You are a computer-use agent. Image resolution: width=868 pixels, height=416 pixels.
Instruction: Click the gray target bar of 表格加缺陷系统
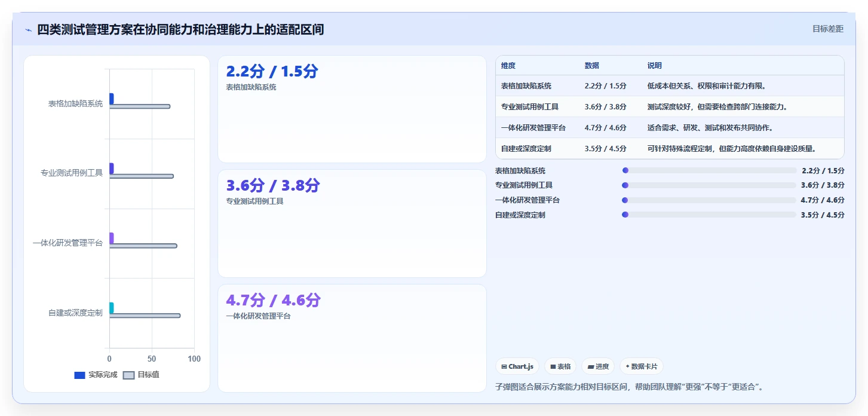click(140, 106)
